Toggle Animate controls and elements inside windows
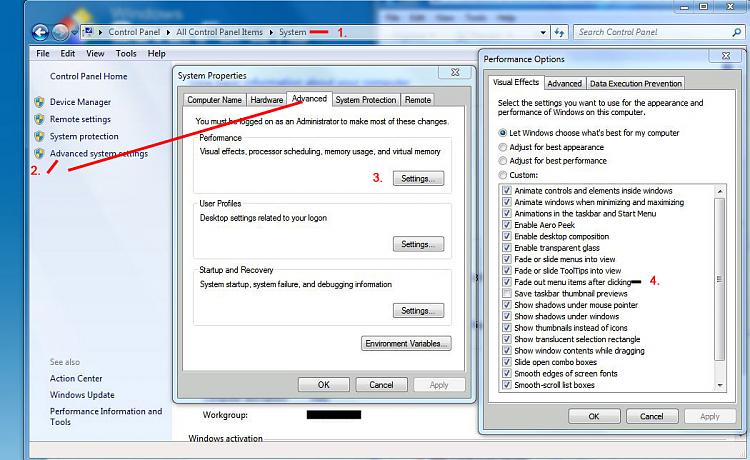The width and height of the screenshot is (750, 460). tap(507, 191)
